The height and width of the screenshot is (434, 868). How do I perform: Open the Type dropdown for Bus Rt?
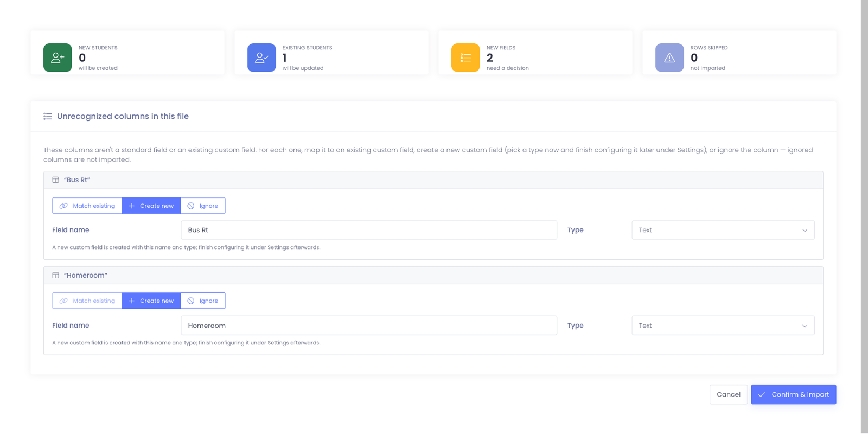tap(723, 230)
